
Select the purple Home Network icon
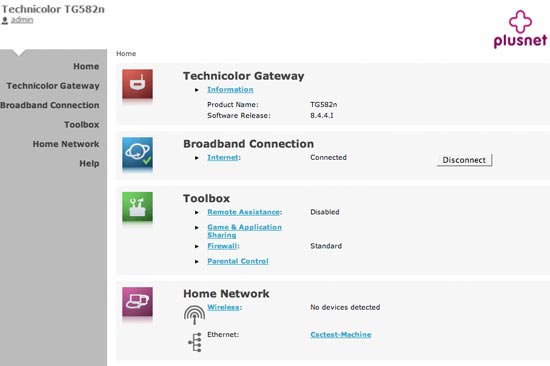coord(137,302)
